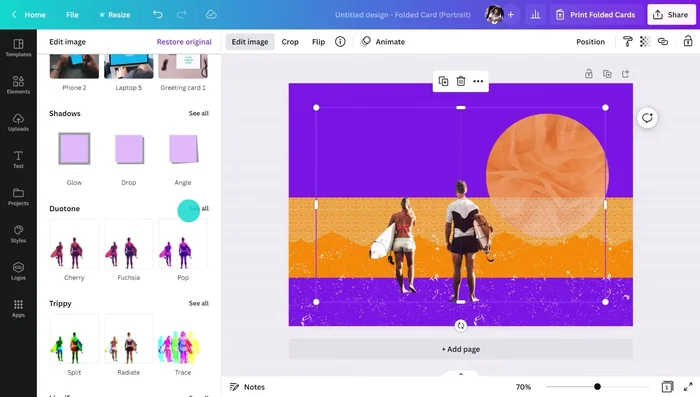Screen dimensions: 700x397
Task: Open the more options ellipsis menu
Action: [x=478, y=81]
